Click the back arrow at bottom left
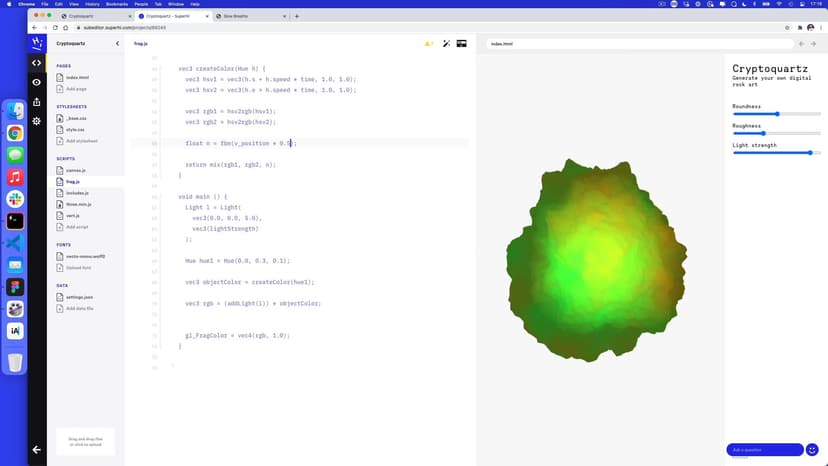This screenshot has width=828, height=466. click(37, 450)
